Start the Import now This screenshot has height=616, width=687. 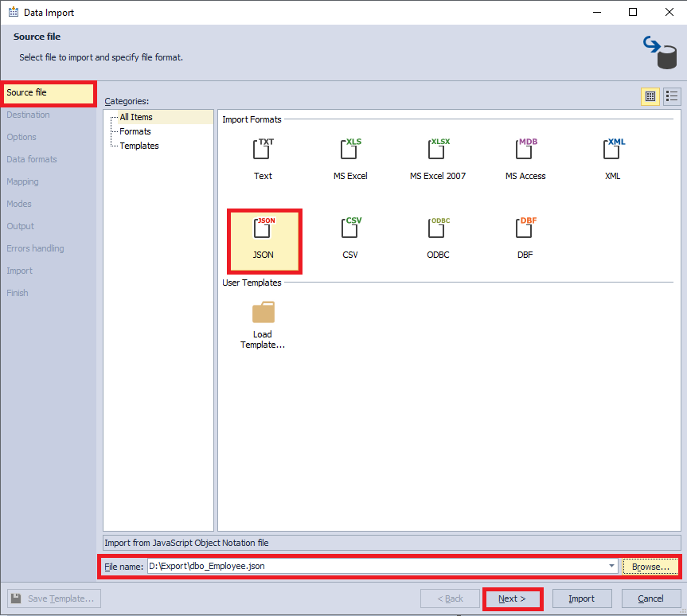point(581,598)
